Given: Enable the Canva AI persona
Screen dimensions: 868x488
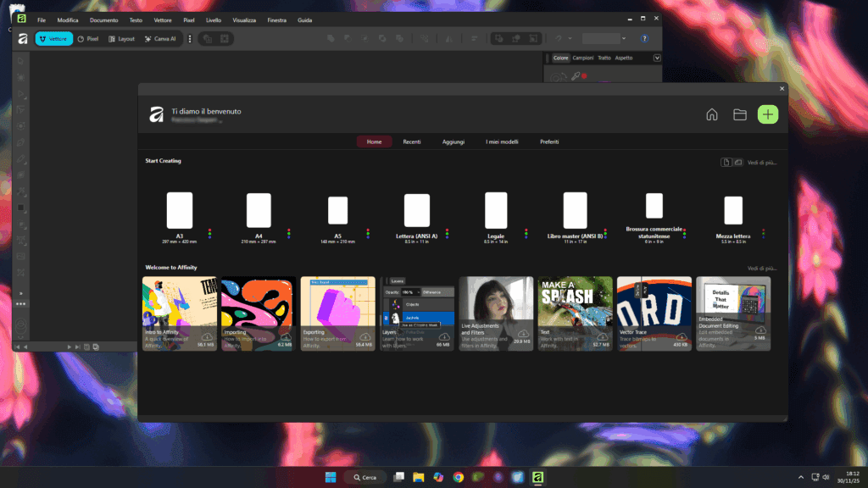Looking at the screenshot, I should [x=161, y=38].
